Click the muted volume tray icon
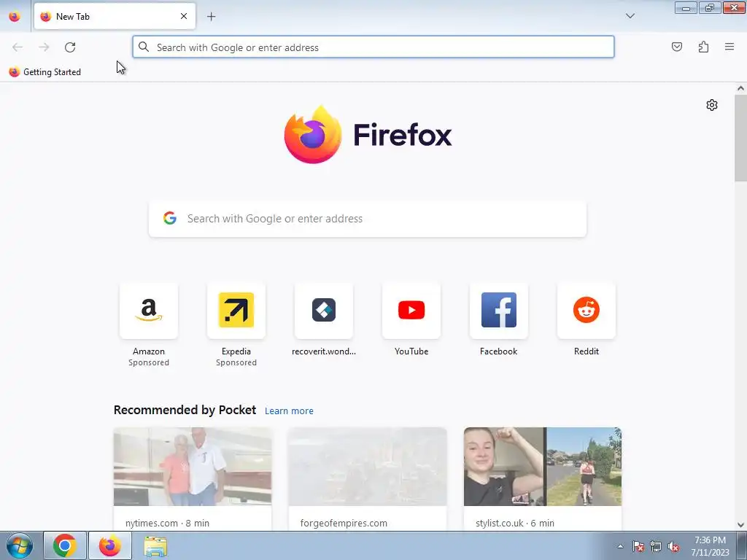The image size is (747, 560). click(x=673, y=546)
